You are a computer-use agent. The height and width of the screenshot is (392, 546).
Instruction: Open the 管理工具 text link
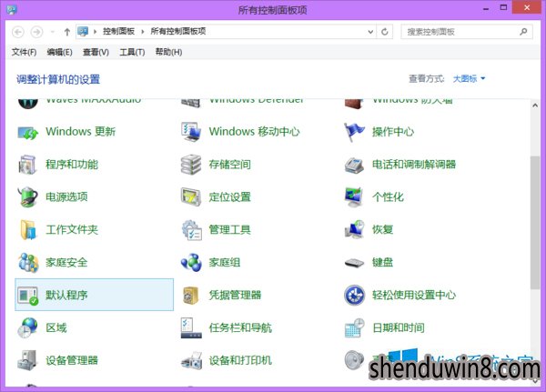point(230,230)
